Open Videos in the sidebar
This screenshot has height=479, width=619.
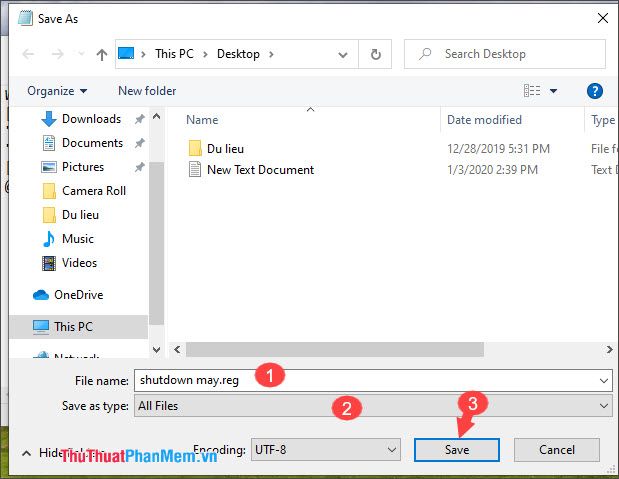79,263
